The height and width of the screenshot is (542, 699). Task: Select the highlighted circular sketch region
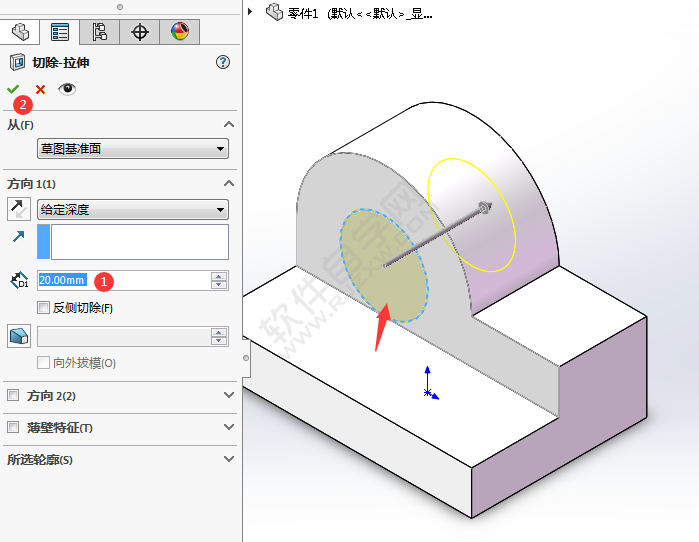pos(383,266)
